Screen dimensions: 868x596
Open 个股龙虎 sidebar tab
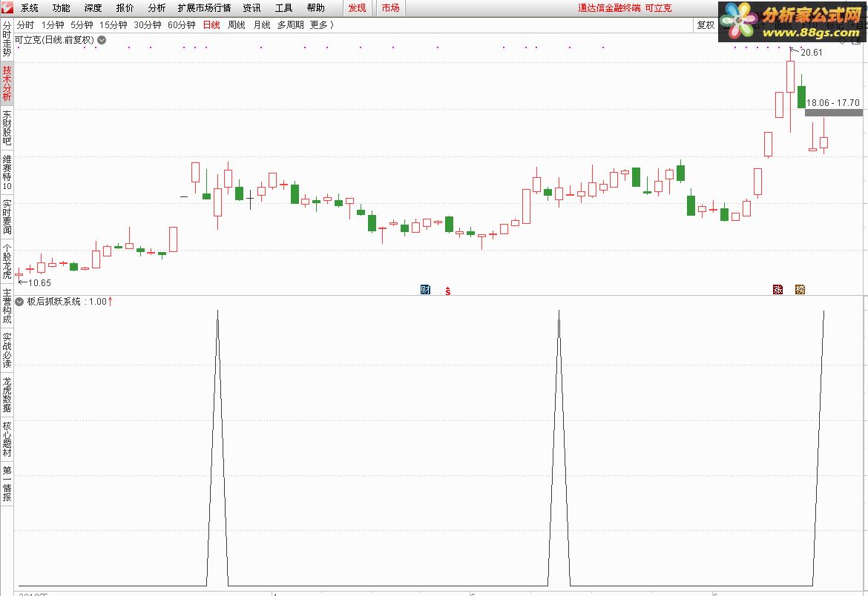tap(7, 261)
